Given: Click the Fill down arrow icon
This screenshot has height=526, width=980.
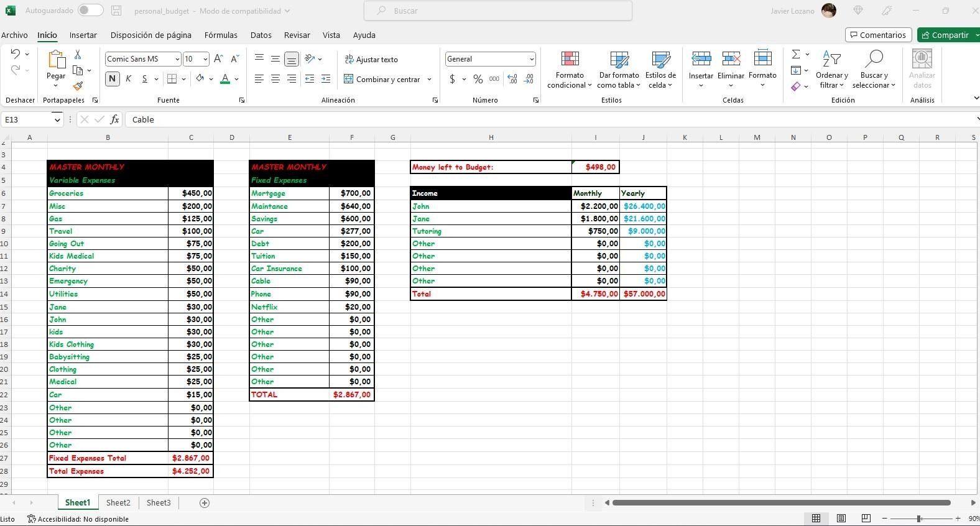Looking at the screenshot, I should click(795, 70).
